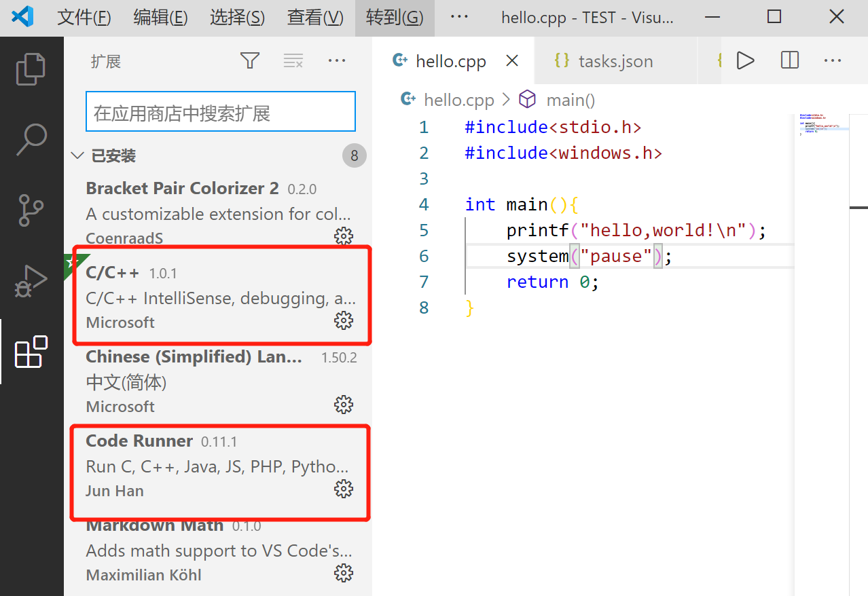Open extensions panel more actions menu
868x596 pixels.
pyautogui.click(x=337, y=61)
